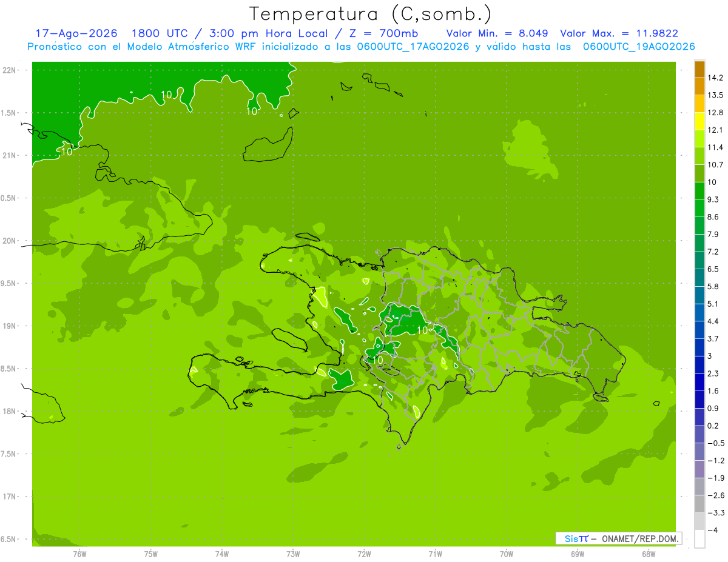Click the "18N" latitude label
The width and height of the screenshot is (728, 562).
click(x=9, y=411)
